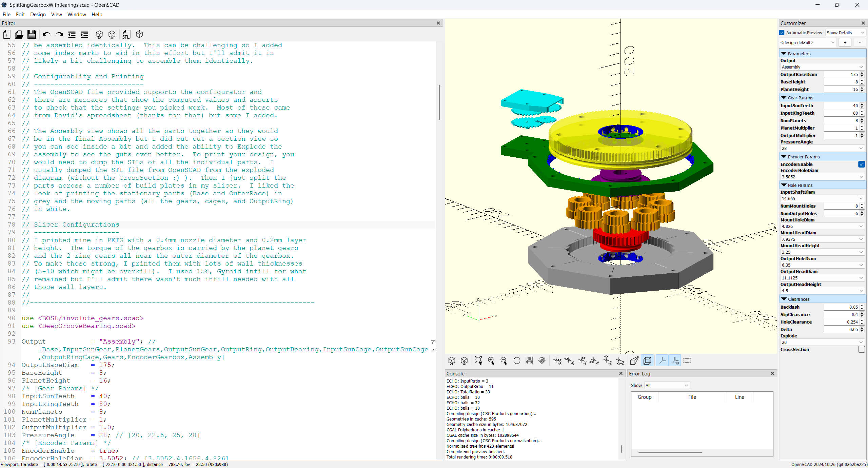This screenshot has width=868, height=468.
Task: Open the File menu
Action: 6,14
